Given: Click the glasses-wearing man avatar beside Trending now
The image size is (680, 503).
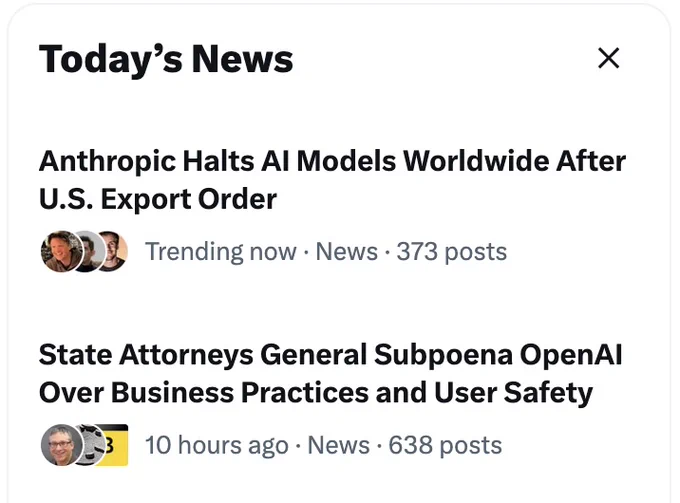Looking at the screenshot, I should [x=114, y=252].
